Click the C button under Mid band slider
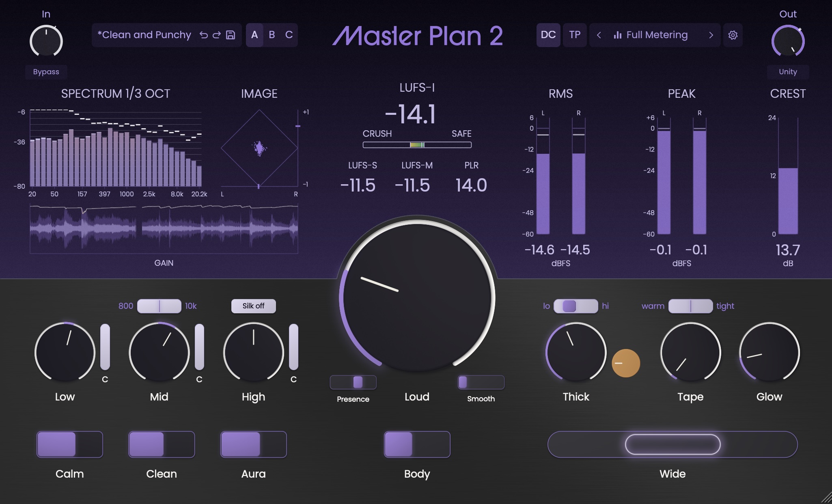832x504 pixels. (x=199, y=379)
